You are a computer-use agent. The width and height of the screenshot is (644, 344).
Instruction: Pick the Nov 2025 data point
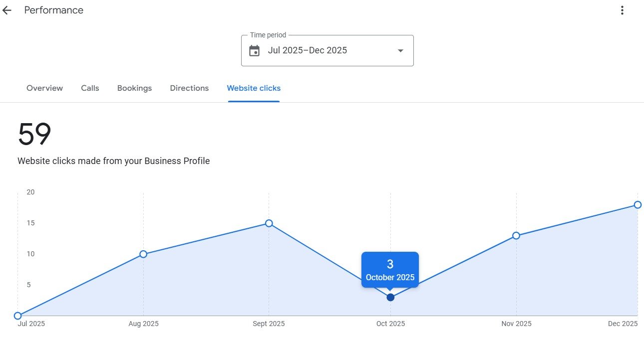(516, 235)
